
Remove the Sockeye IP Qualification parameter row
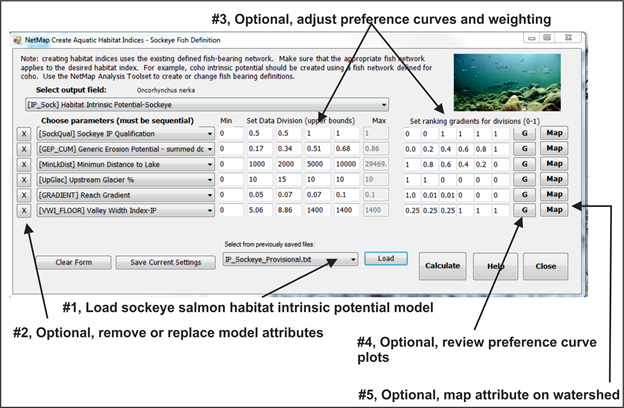[23, 133]
